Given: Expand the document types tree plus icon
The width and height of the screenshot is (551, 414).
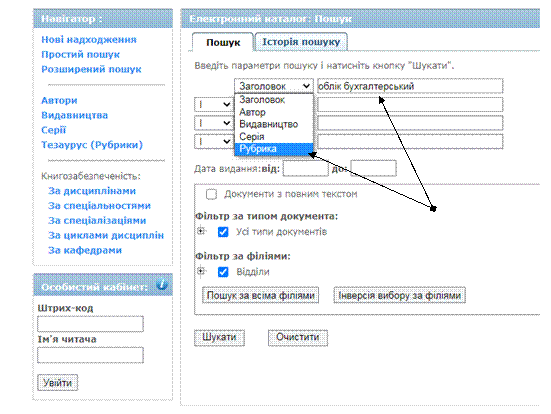Looking at the screenshot, I should point(201,231).
